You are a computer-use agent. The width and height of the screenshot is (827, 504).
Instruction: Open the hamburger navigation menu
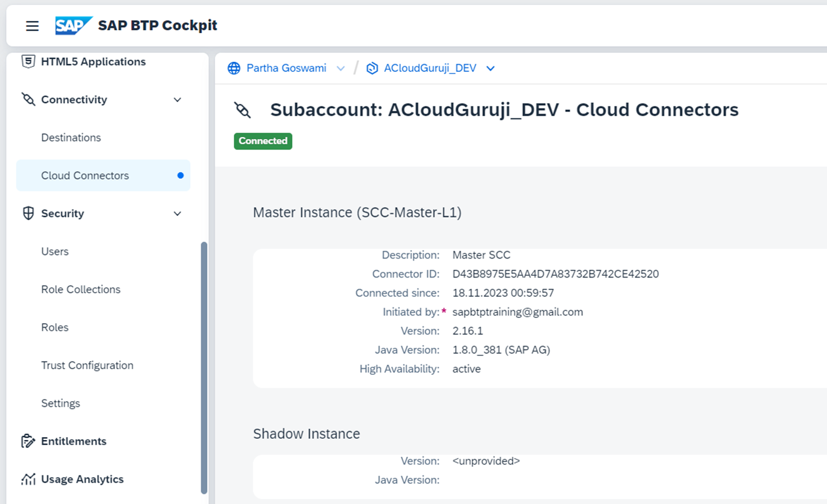[32, 26]
